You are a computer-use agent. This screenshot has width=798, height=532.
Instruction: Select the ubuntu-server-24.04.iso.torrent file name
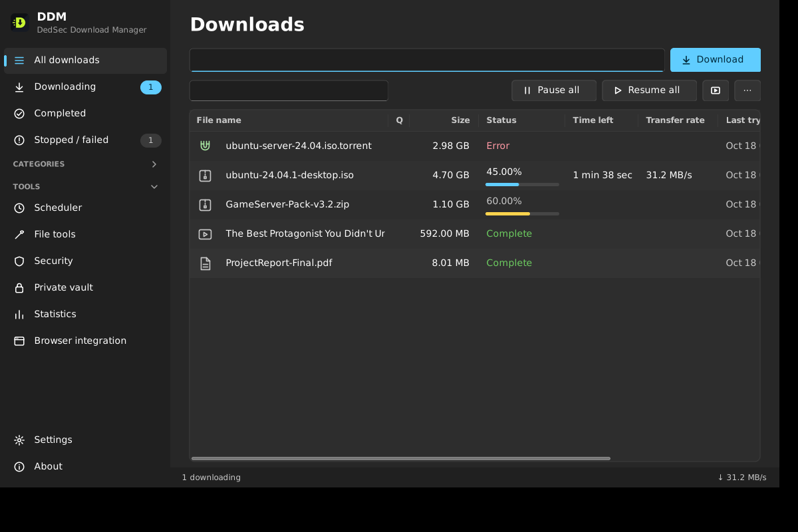click(x=299, y=146)
